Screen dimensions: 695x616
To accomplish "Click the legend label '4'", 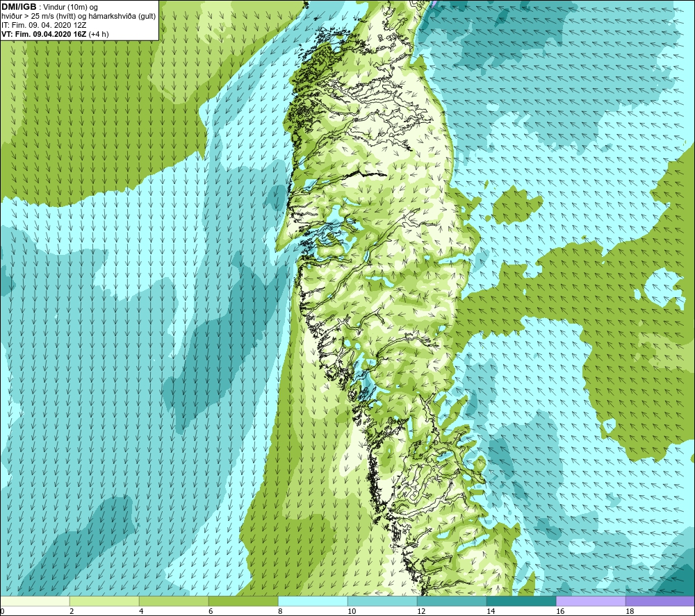I will tap(141, 611).
